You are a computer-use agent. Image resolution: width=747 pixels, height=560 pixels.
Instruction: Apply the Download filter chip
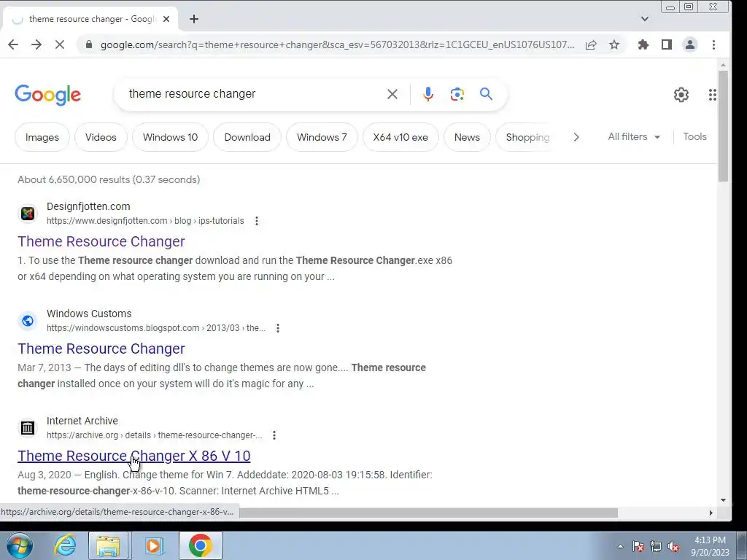247,137
